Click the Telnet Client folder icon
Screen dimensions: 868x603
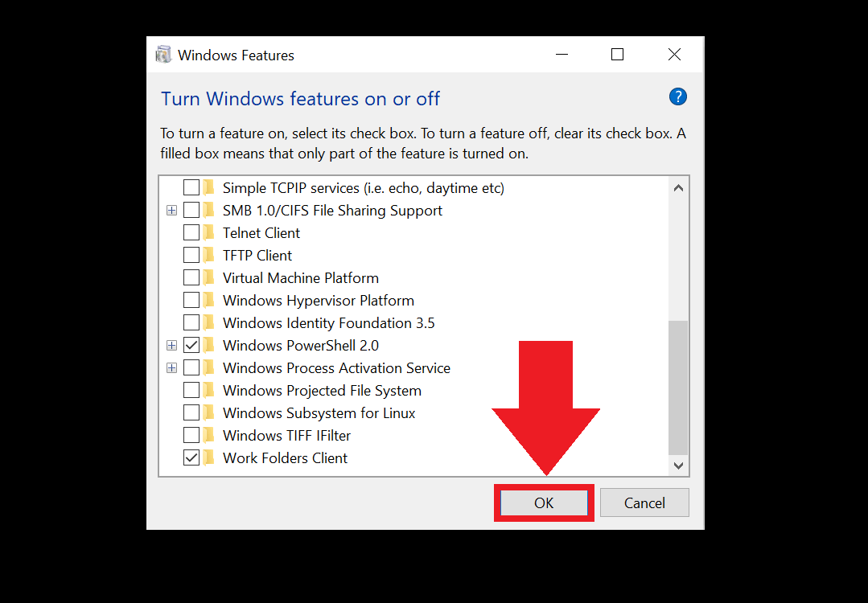(x=208, y=232)
